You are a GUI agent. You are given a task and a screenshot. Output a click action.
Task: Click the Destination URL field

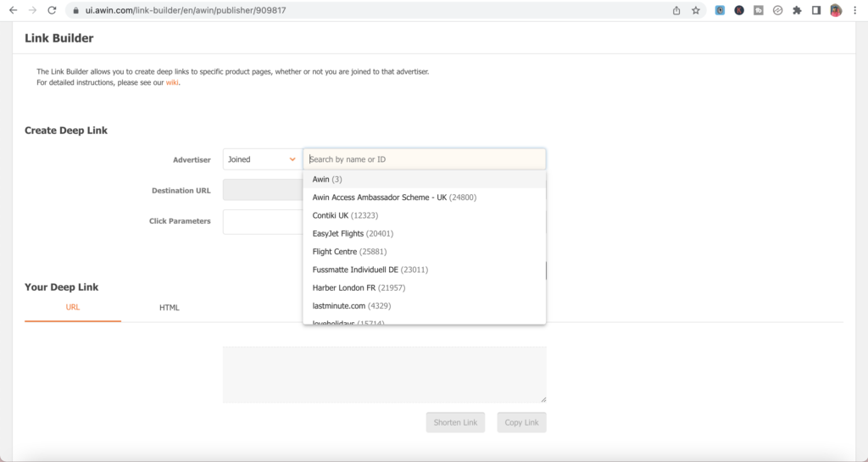263,190
